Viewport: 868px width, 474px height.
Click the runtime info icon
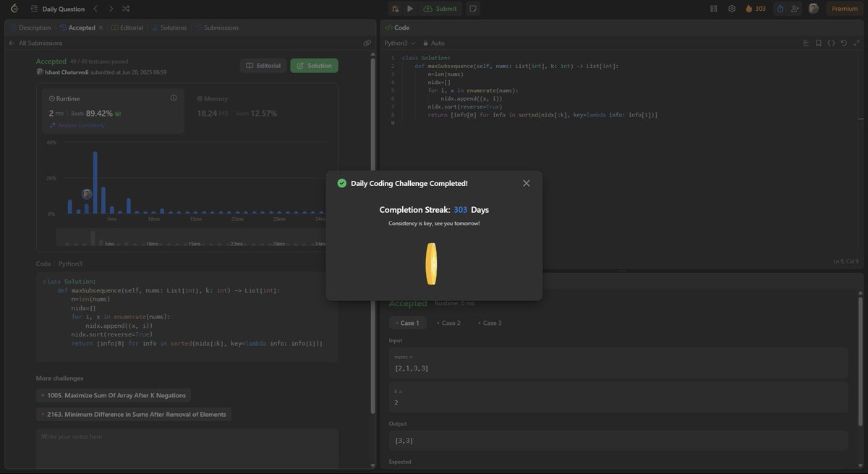[x=173, y=98]
